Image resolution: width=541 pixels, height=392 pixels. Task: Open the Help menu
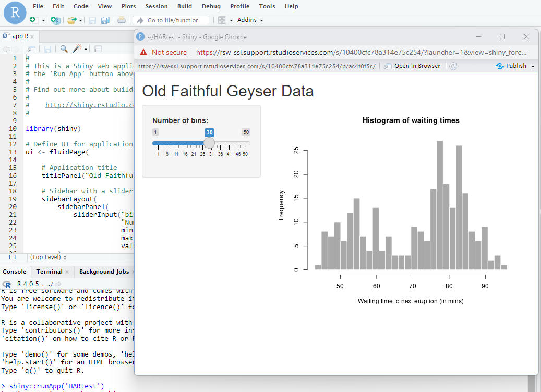point(292,6)
